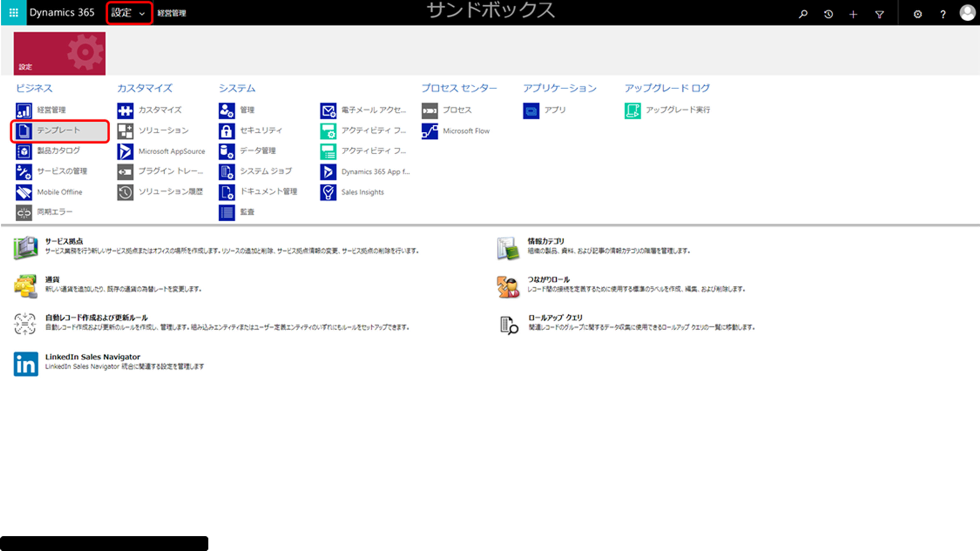Image resolution: width=980 pixels, height=551 pixels.
Task: Open the user profile avatar
Action: tap(968, 13)
